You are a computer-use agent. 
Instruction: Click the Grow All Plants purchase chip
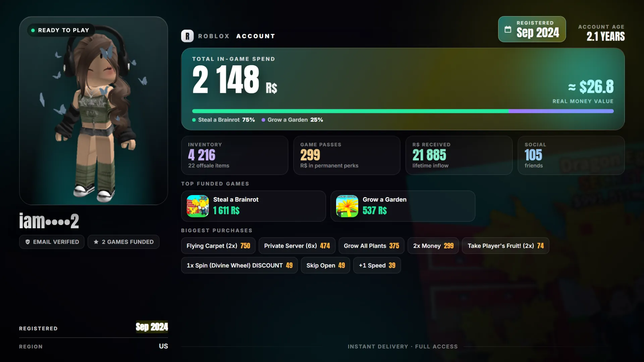[371, 246]
